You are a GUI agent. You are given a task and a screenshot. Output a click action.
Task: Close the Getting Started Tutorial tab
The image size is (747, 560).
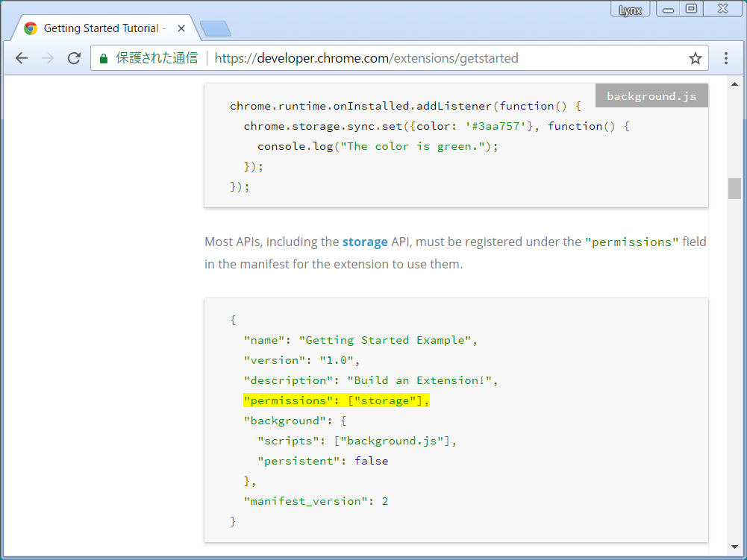click(x=181, y=26)
